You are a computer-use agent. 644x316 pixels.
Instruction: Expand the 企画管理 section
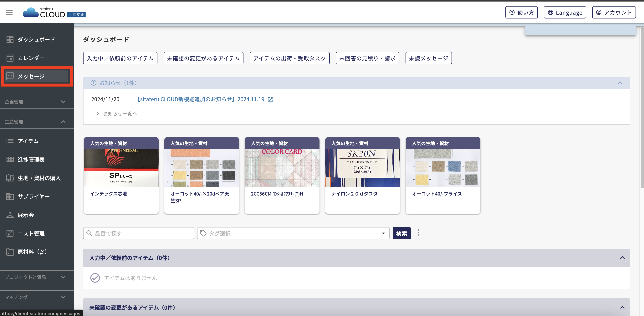37,101
